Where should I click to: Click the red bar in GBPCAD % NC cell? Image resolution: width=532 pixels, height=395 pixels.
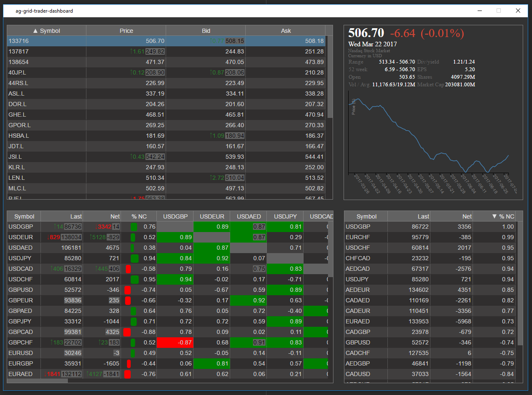point(127,332)
